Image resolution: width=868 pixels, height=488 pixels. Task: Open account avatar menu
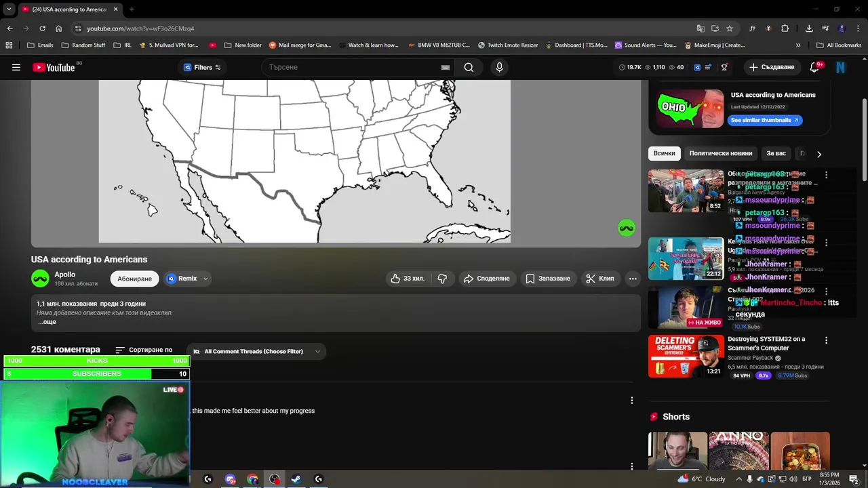tap(841, 67)
